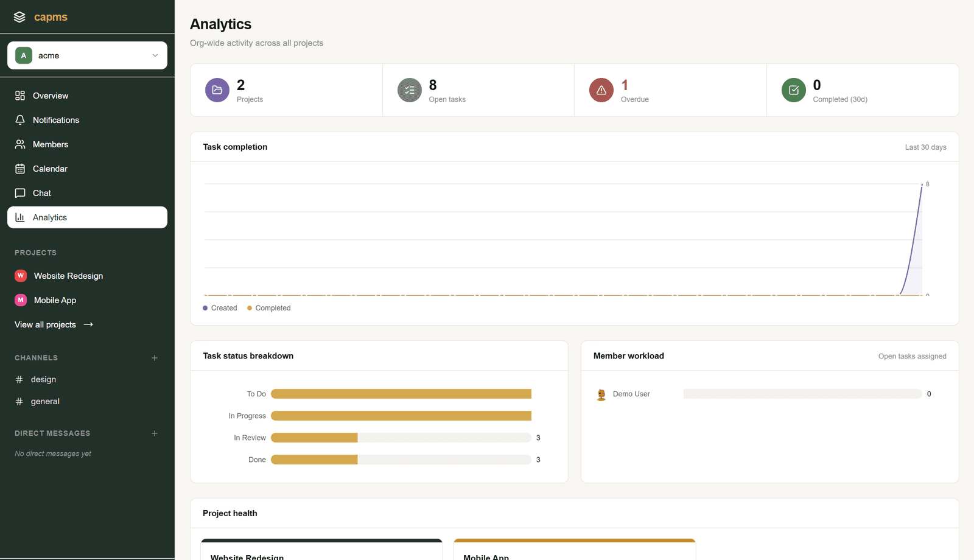Click the '8' Open tasks count

click(x=433, y=85)
